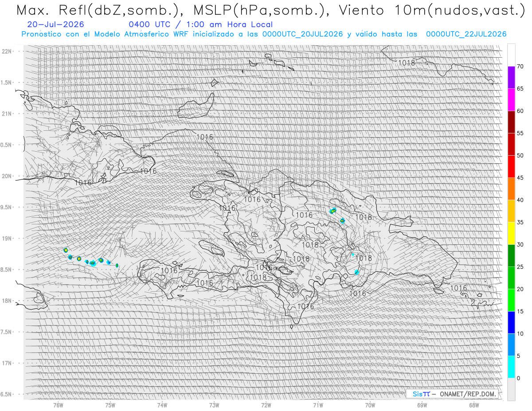
Task: Select the date label "20-Jul-2026"
Action: click(x=55, y=24)
